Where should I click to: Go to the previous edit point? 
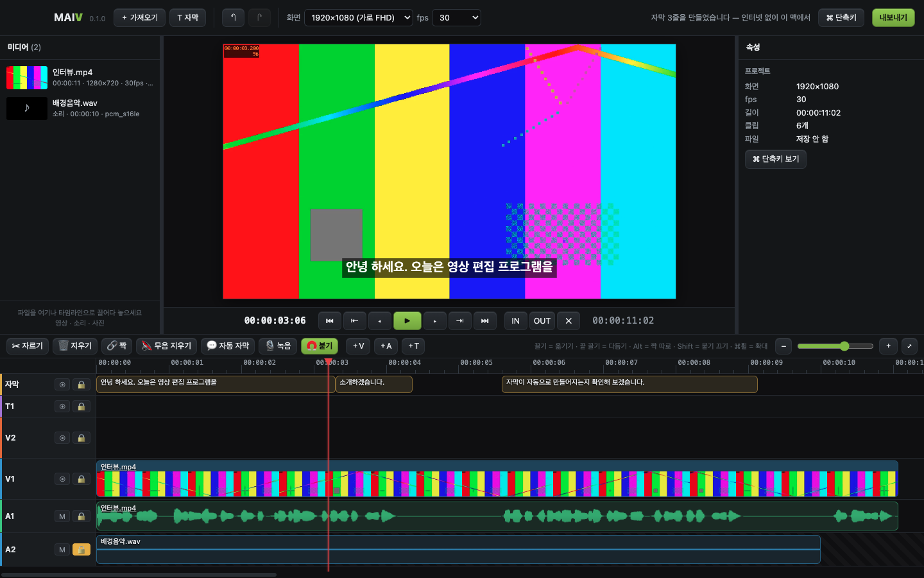coord(354,320)
